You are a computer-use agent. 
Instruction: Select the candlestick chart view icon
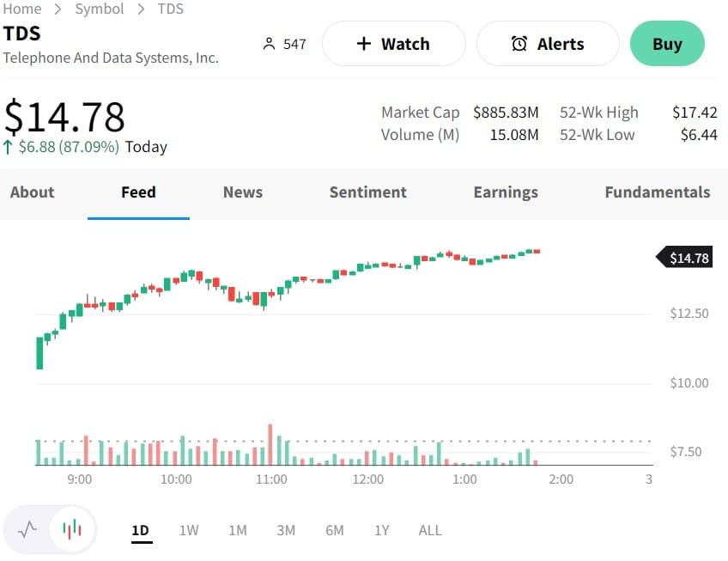pos(73,529)
